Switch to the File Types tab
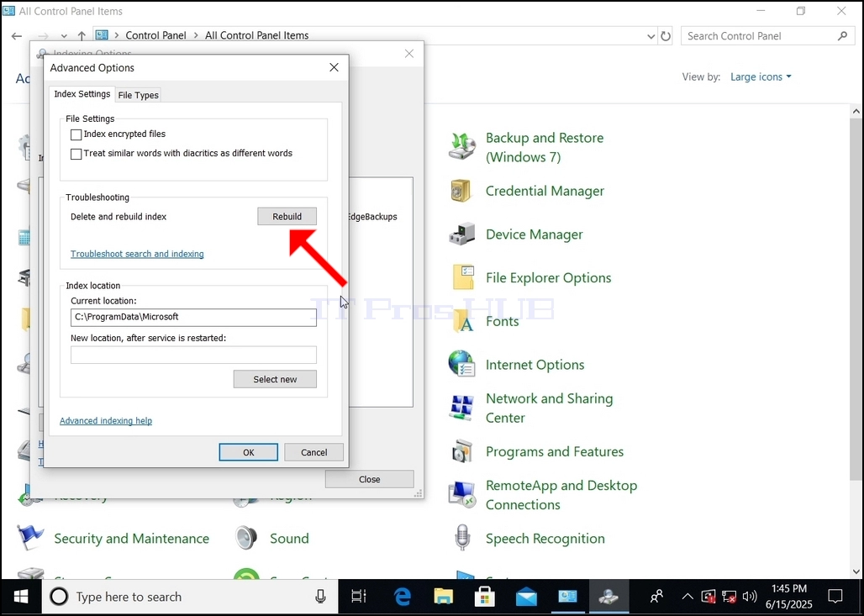Screen dimensions: 864x616 tap(139, 95)
